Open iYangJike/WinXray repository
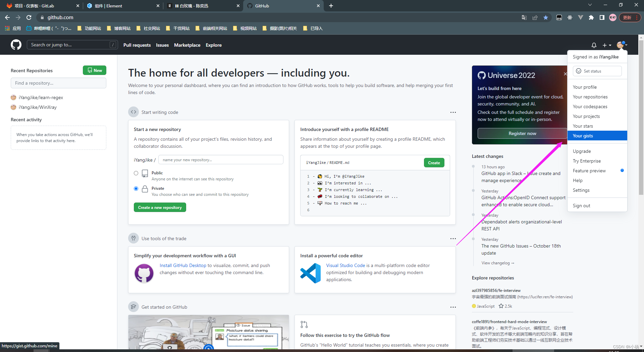This screenshot has height=352, width=644. (x=38, y=107)
